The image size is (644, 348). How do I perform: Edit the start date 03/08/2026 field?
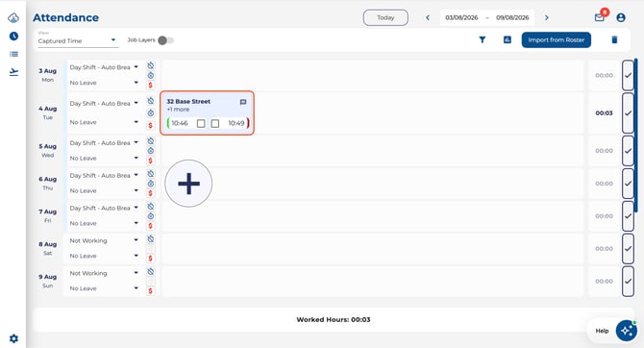pyautogui.click(x=461, y=17)
